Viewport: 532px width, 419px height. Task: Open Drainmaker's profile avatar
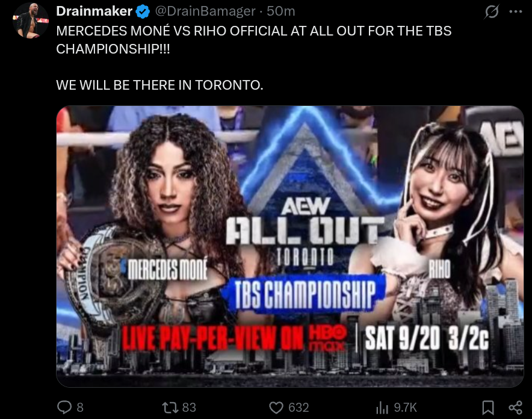pos(31,20)
